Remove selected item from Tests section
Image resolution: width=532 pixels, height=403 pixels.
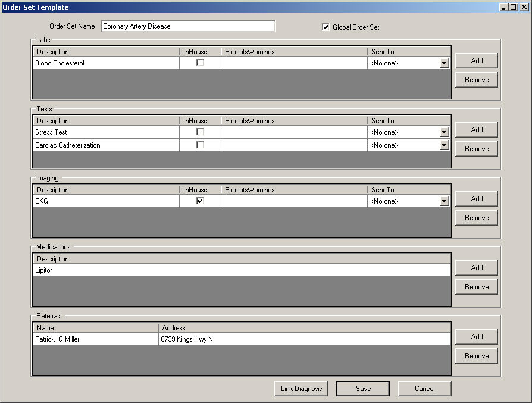[476, 149]
